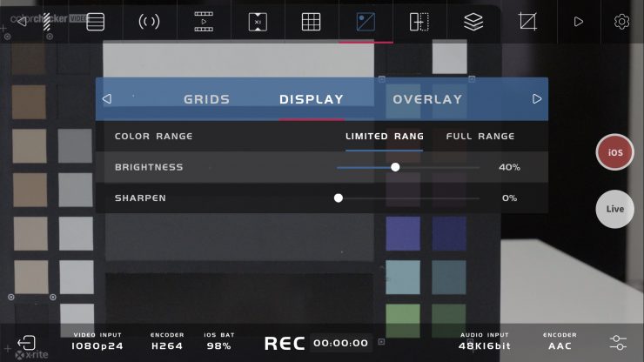Open the list menu icon in top toolbar
Image resolution: width=644 pixels, height=362 pixels.
(x=96, y=22)
